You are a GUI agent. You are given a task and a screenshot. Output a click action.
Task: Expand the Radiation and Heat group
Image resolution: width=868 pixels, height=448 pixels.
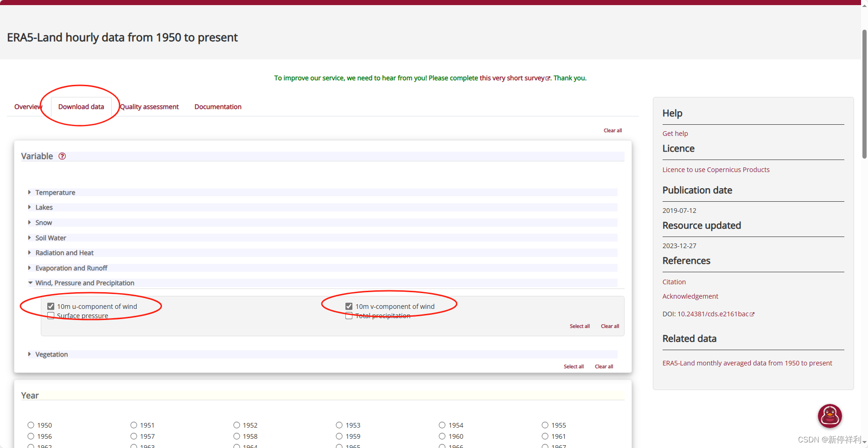tap(64, 253)
